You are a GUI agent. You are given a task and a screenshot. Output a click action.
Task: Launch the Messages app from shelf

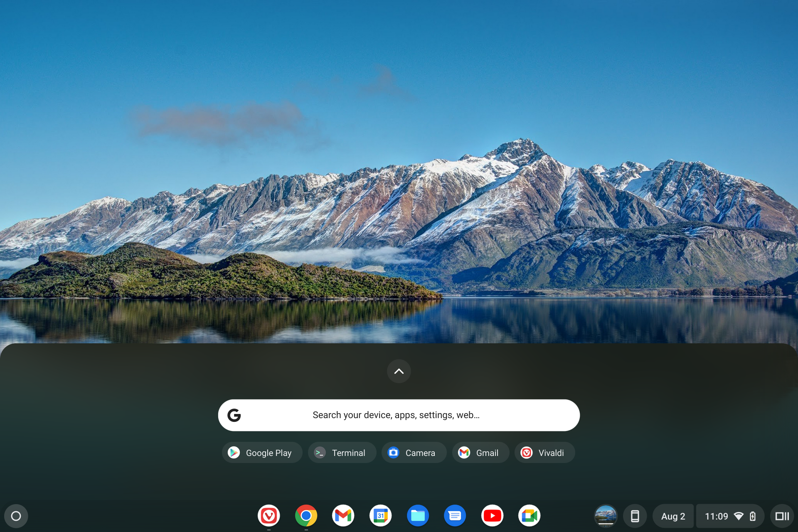pos(455,516)
